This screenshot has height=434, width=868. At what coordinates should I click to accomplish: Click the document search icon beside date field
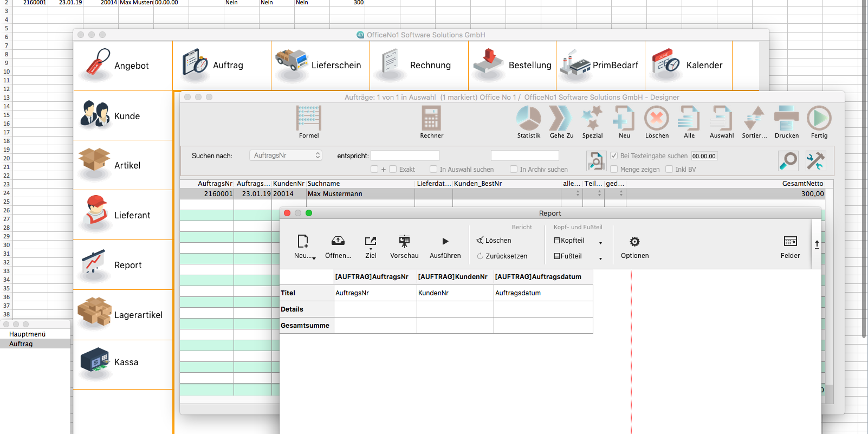click(596, 161)
